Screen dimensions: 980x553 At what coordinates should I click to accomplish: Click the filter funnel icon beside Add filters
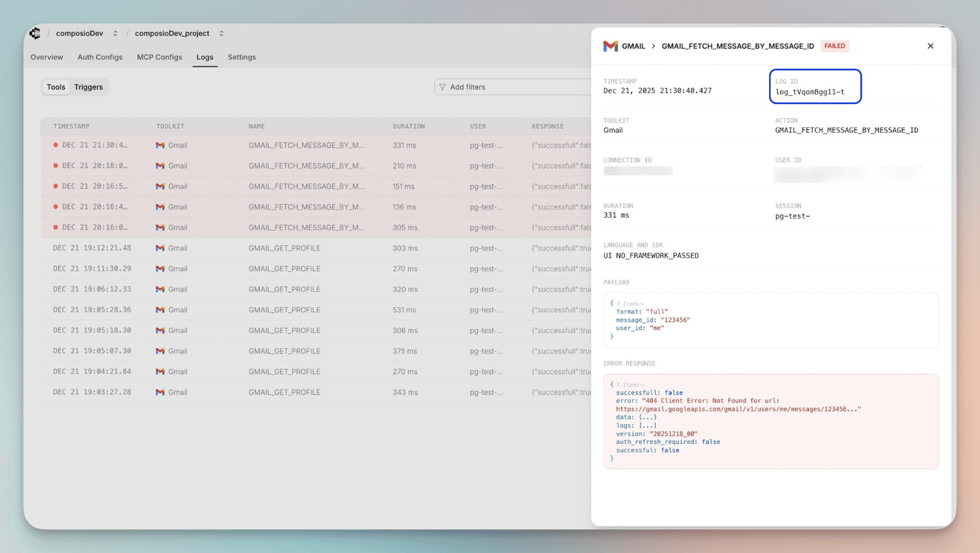(x=443, y=87)
